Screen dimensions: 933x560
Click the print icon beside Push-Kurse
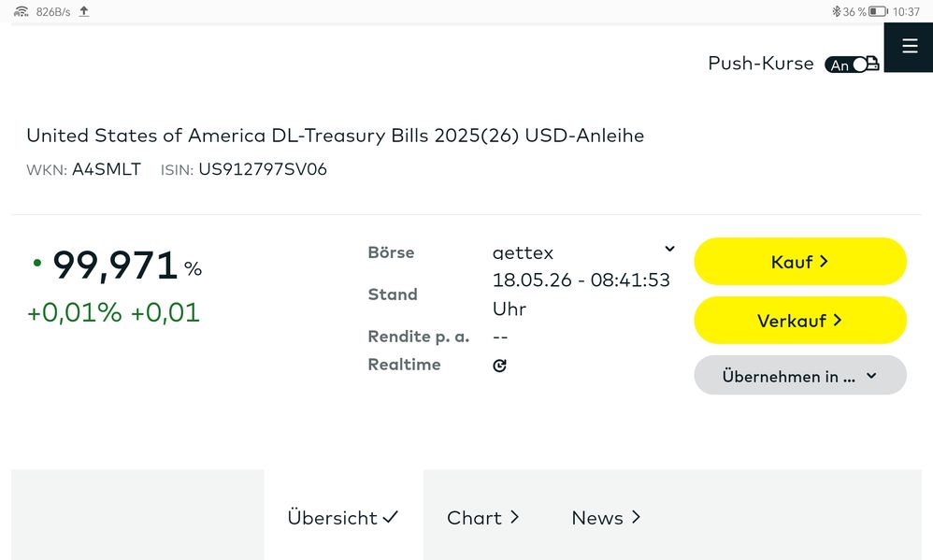click(x=872, y=63)
